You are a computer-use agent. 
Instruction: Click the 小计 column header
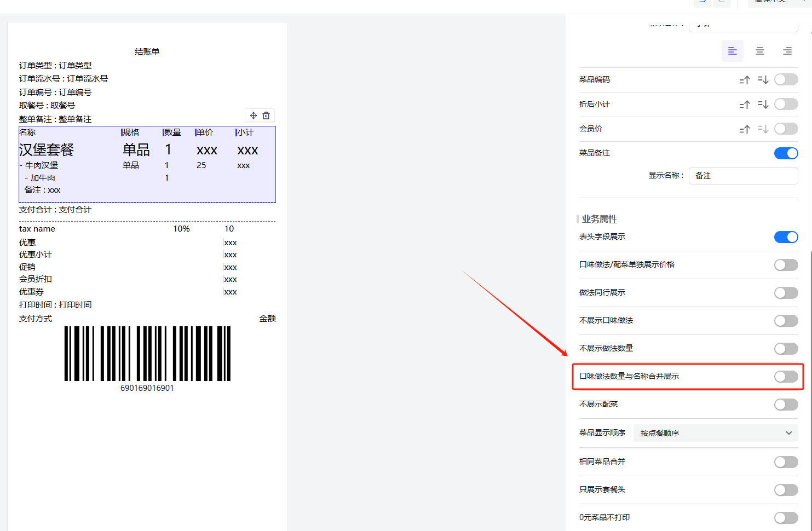click(x=245, y=132)
